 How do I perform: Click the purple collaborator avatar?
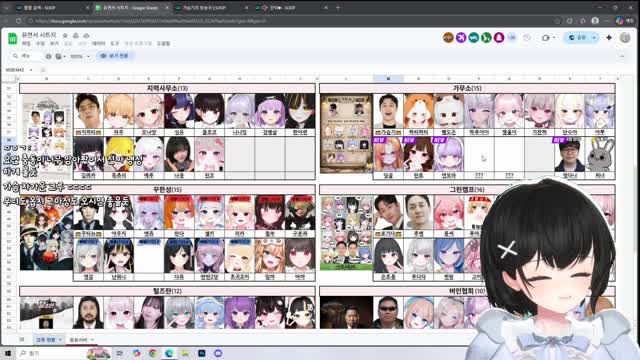click(x=461, y=38)
